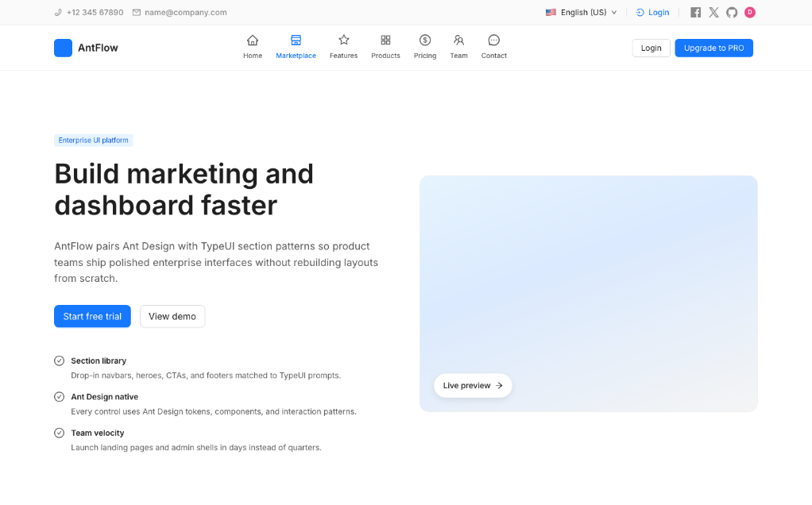The width and height of the screenshot is (812, 505).
Task: Open the Products menu label
Action: tap(386, 56)
